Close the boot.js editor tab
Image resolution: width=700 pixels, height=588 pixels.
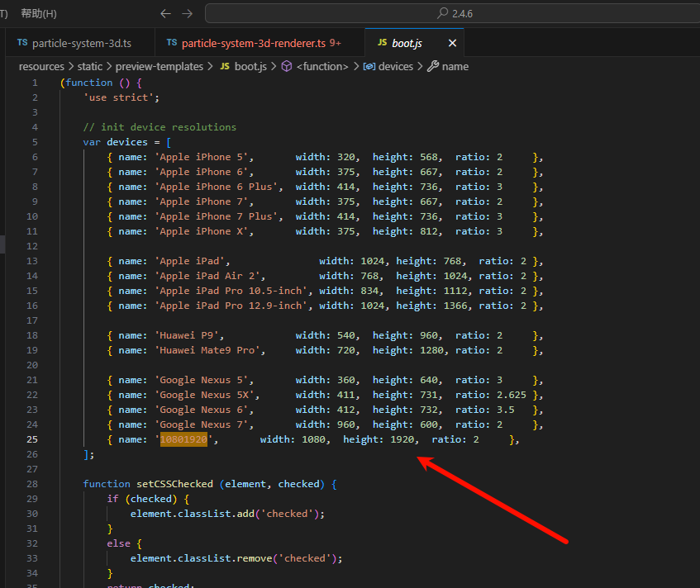coord(452,43)
